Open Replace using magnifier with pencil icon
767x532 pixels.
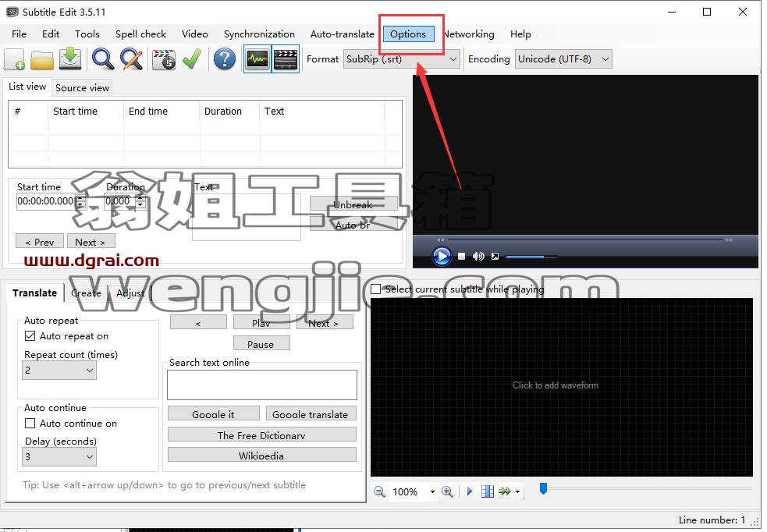click(132, 59)
